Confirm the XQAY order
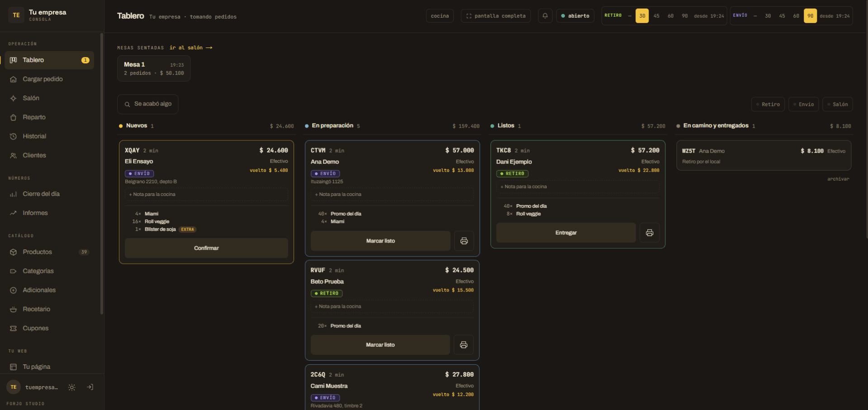The image size is (868, 410). click(206, 248)
